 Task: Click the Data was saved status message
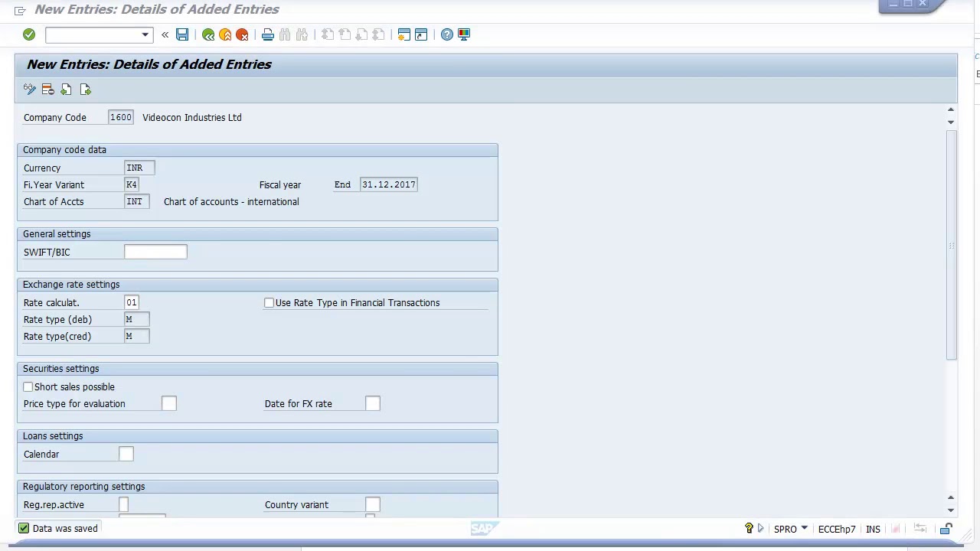(x=65, y=529)
